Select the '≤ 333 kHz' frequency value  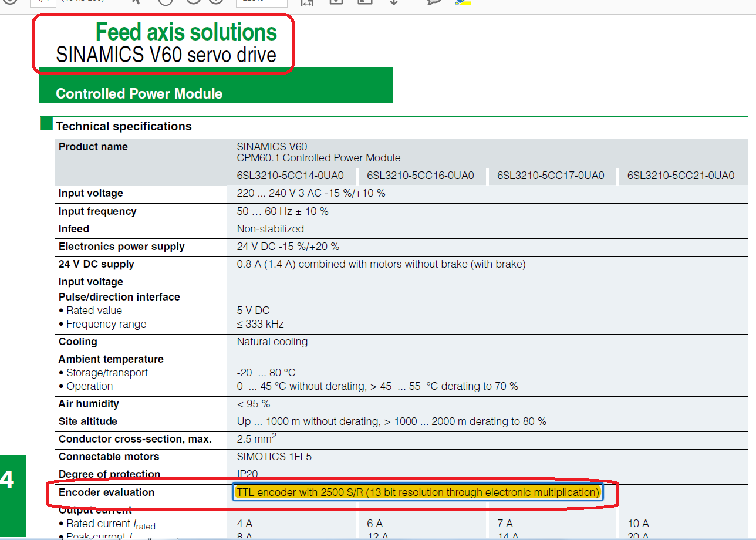tap(261, 324)
